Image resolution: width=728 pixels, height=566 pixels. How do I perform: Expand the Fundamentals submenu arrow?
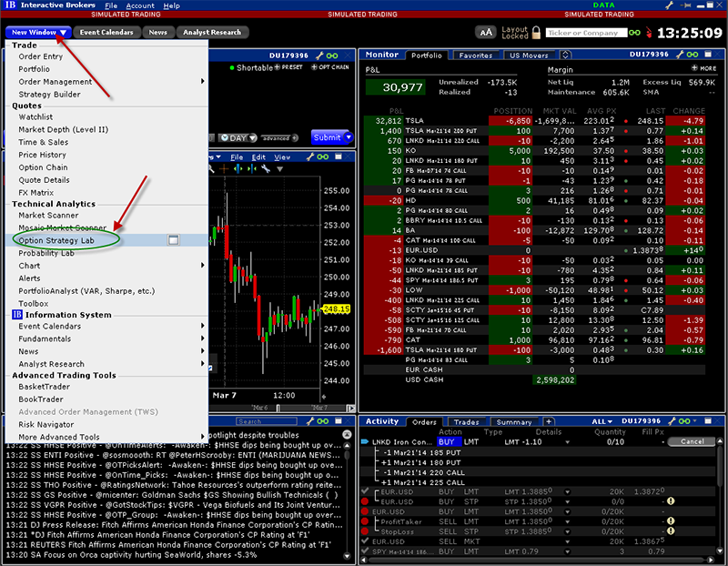pyautogui.click(x=202, y=339)
